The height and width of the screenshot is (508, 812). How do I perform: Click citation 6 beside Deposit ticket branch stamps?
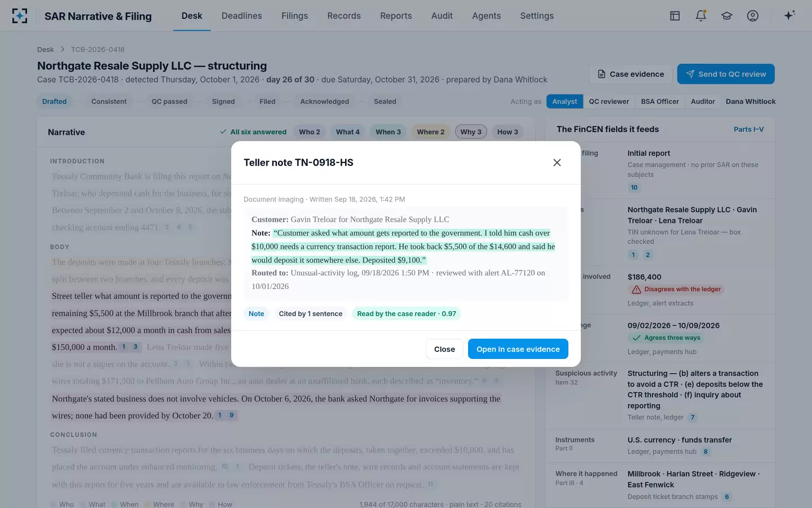[x=727, y=497]
